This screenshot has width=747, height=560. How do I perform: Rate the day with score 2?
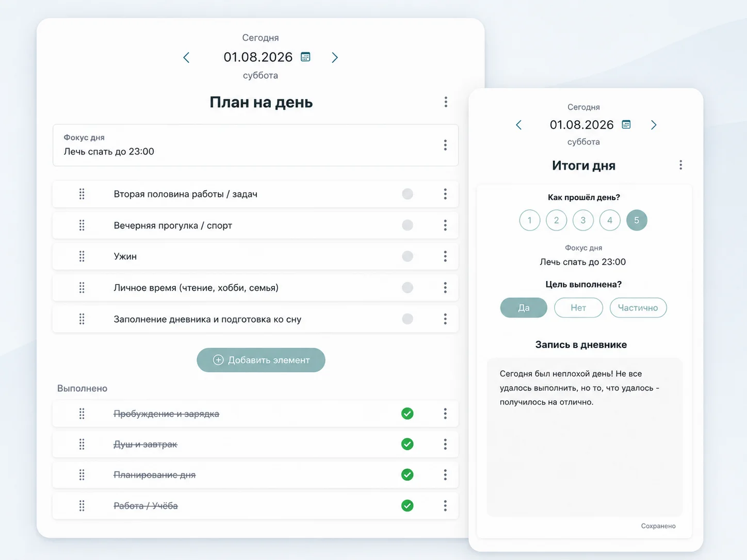[x=557, y=220]
